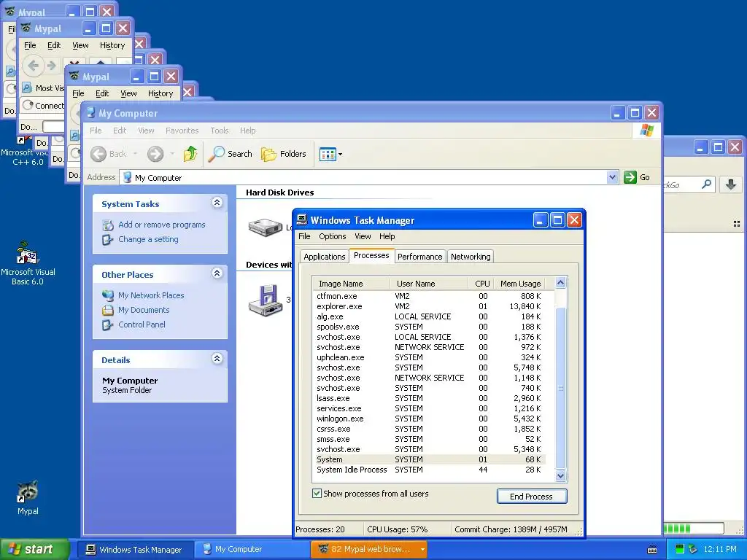Select the ctfmon.exe process row

[429, 296]
